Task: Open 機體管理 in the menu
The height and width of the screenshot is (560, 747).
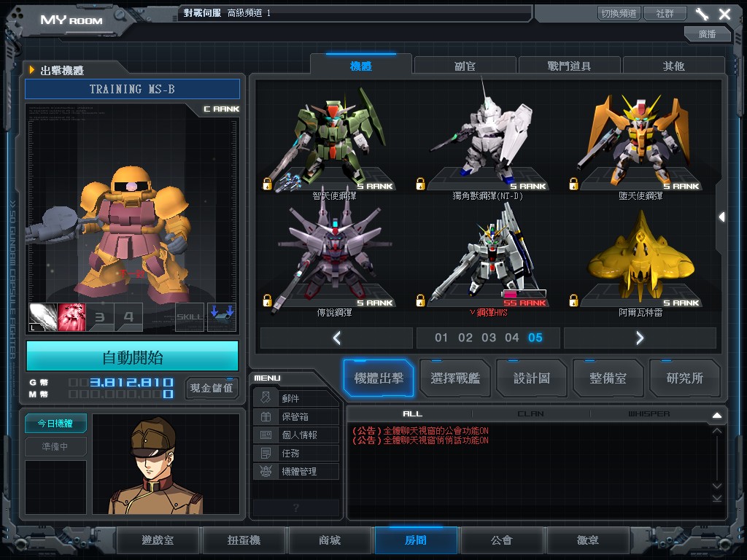Action: [x=296, y=471]
